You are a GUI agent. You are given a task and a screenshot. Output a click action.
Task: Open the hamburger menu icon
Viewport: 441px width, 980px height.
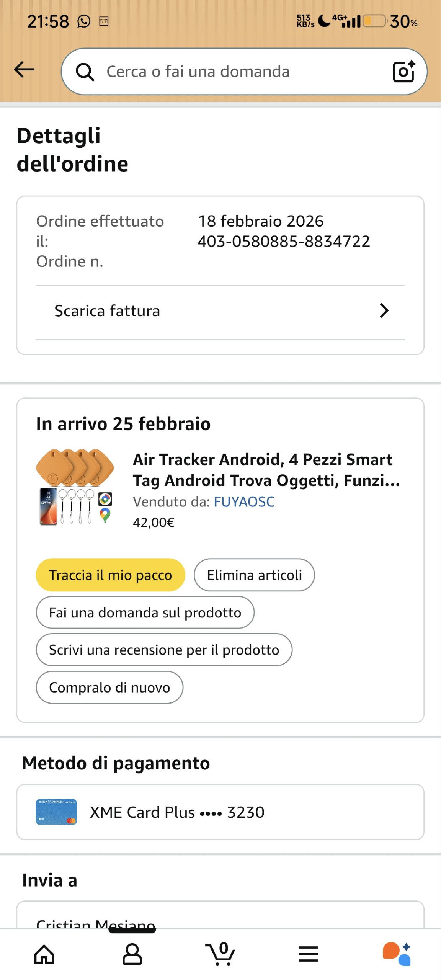pos(309,954)
